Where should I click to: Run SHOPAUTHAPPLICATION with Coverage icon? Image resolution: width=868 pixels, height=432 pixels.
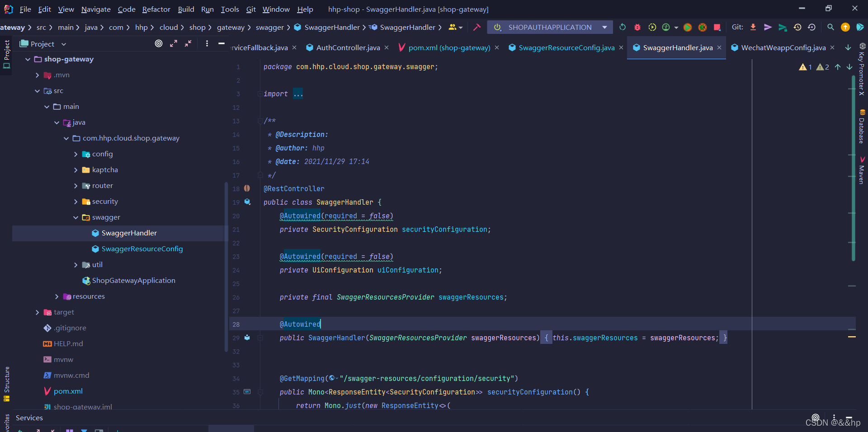(x=652, y=27)
